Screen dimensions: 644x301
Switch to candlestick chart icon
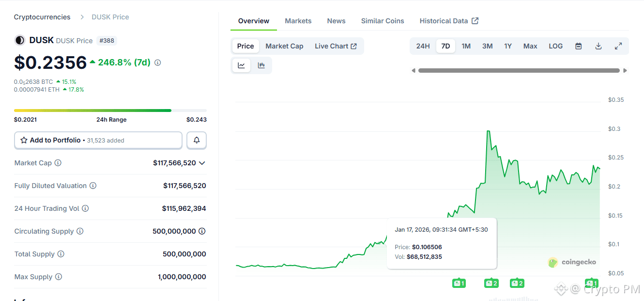261,65
